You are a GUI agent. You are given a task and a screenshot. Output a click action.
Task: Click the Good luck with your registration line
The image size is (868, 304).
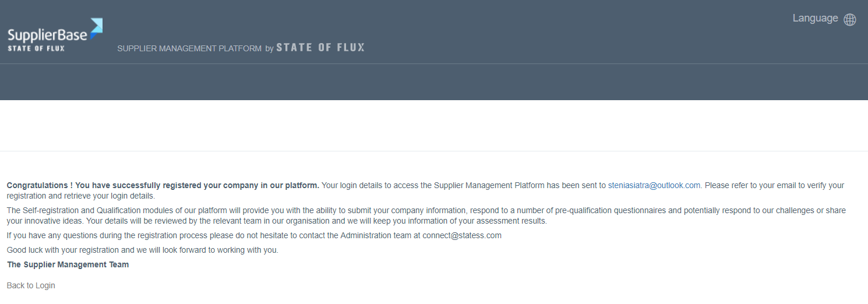coord(142,250)
